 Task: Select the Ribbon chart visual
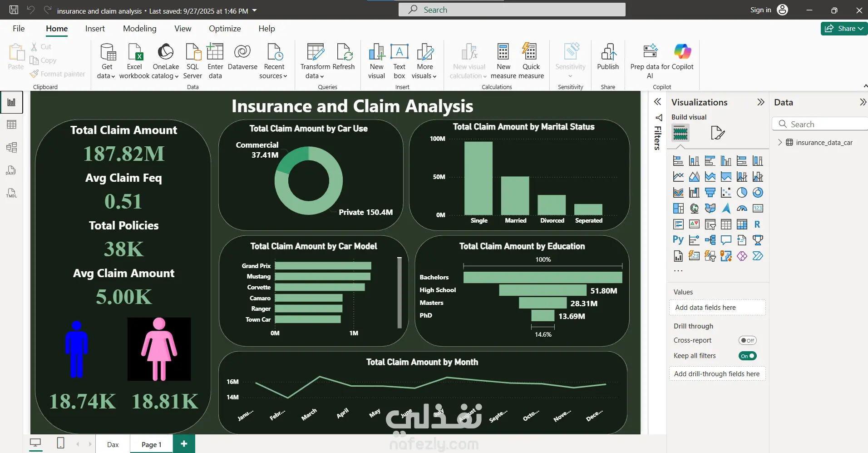pos(678,193)
